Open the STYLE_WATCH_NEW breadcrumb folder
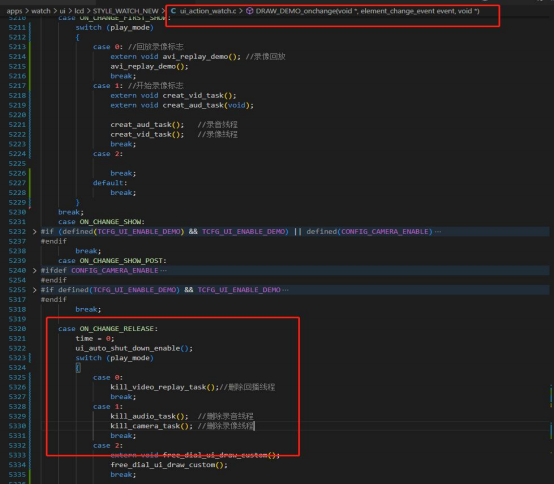This screenshot has height=484, width=554. coord(125,11)
